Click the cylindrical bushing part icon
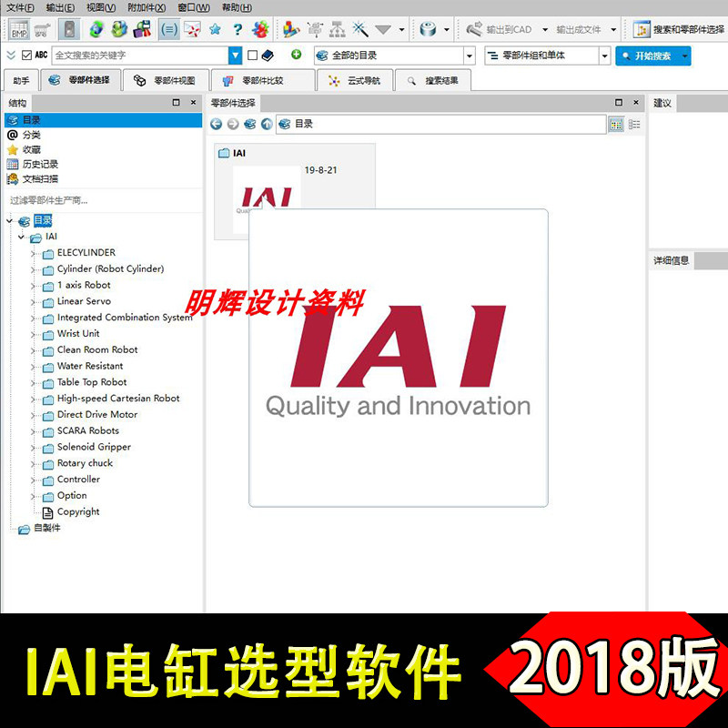This screenshot has height=728, width=728. point(428,30)
